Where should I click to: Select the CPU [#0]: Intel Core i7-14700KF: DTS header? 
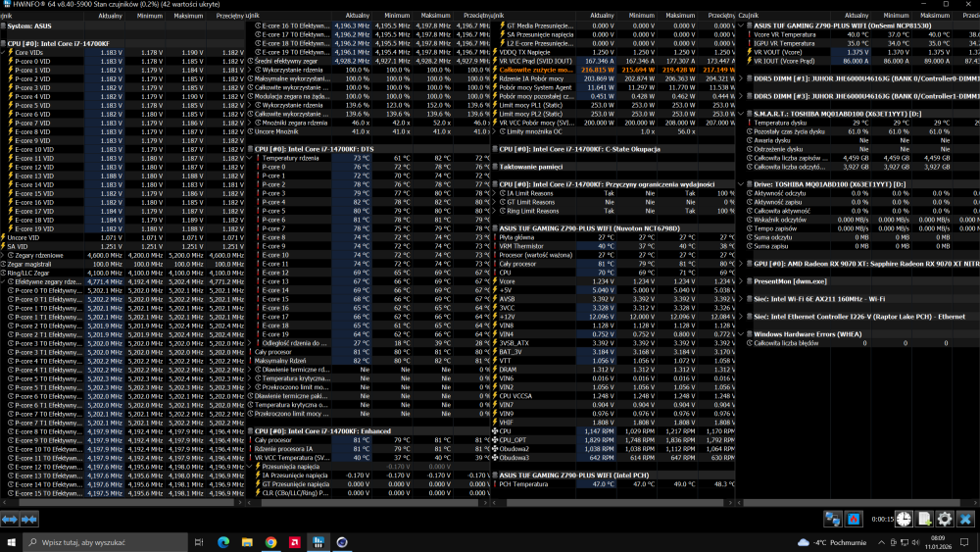(323, 149)
